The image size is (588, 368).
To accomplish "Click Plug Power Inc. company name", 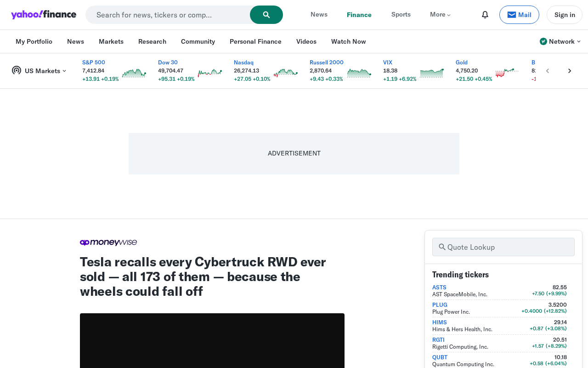I will coord(451,312).
